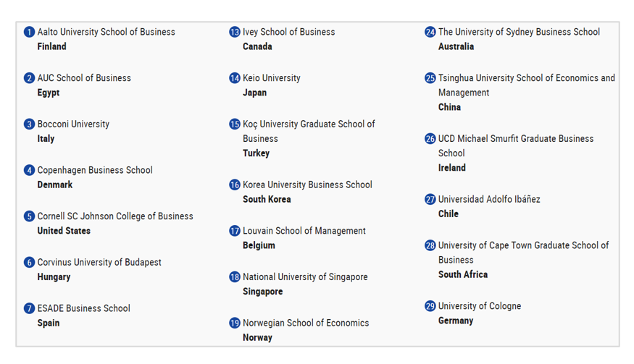
Task: Click the number 5 badge next to Cornell
Action: pos(29,216)
